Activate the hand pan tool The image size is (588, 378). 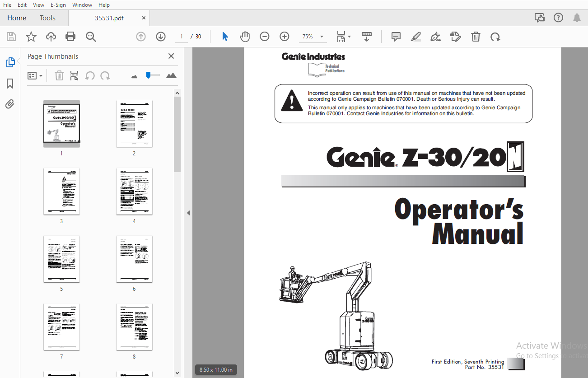tap(245, 37)
